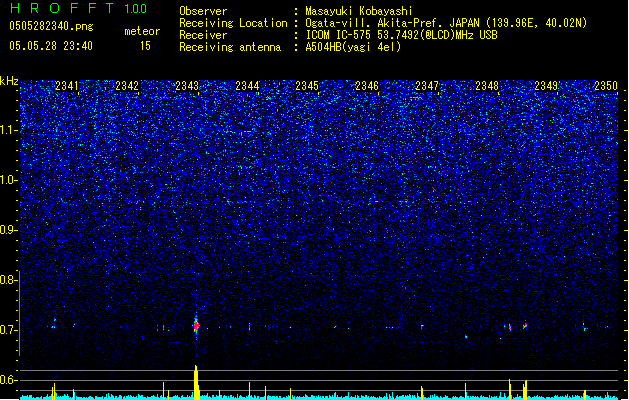Click the meteor count value 15
629x400 pixels.
click(145, 46)
